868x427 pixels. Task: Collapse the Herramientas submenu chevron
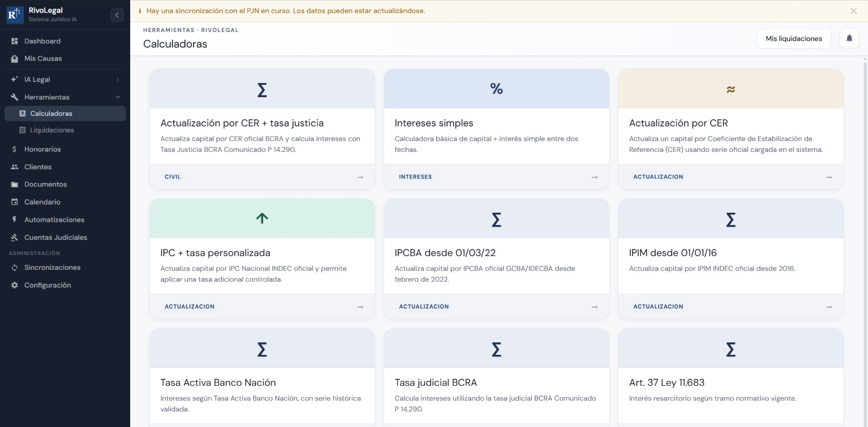point(118,97)
